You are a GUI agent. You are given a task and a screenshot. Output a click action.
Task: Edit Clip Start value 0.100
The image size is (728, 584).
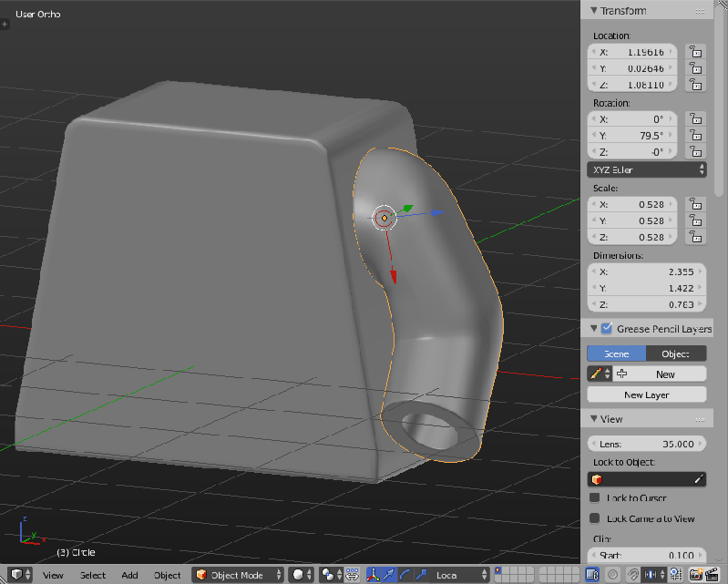tap(647, 555)
